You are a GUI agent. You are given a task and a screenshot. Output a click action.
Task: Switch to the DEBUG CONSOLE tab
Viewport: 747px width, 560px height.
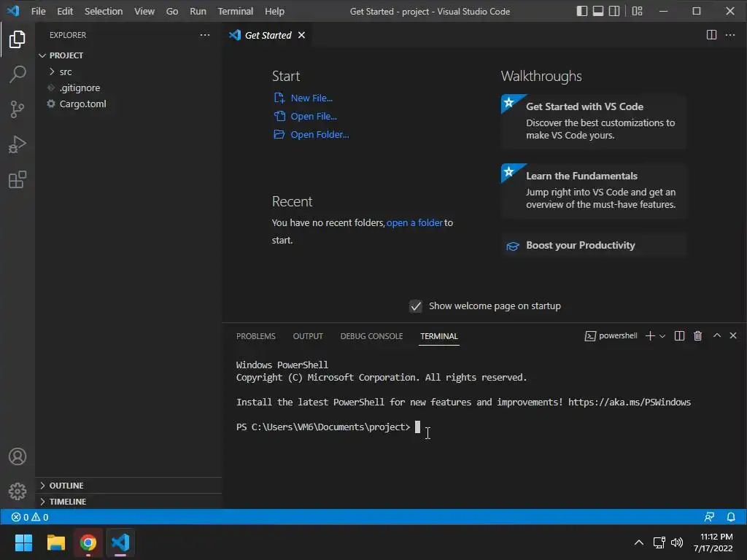coord(371,336)
